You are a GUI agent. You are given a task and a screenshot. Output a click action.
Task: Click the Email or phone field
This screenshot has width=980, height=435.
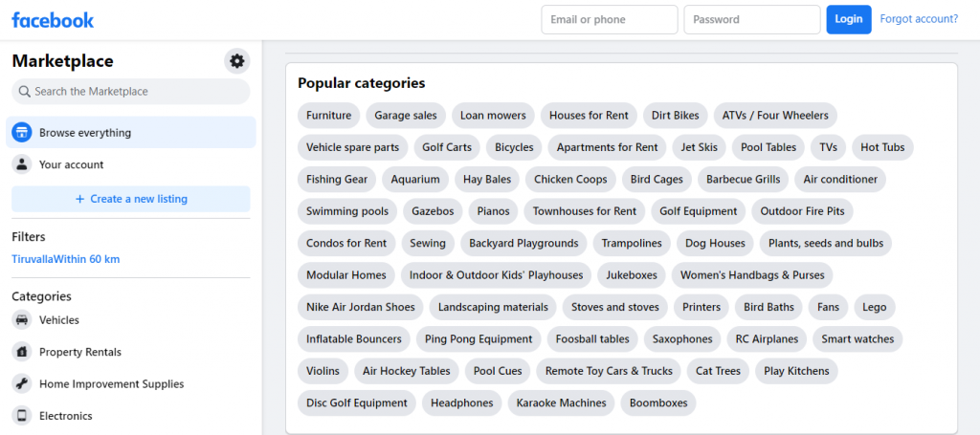tap(609, 19)
